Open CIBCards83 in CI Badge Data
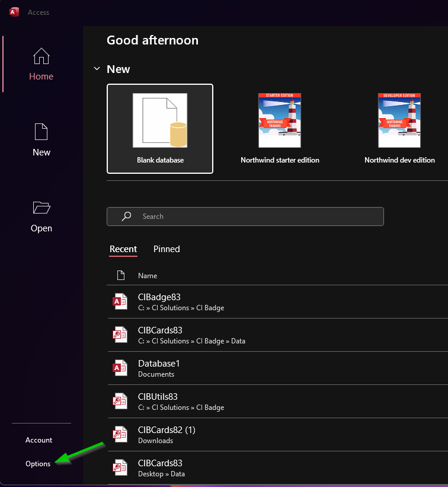The width and height of the screenshot is (448, 487). pos(278,335)
